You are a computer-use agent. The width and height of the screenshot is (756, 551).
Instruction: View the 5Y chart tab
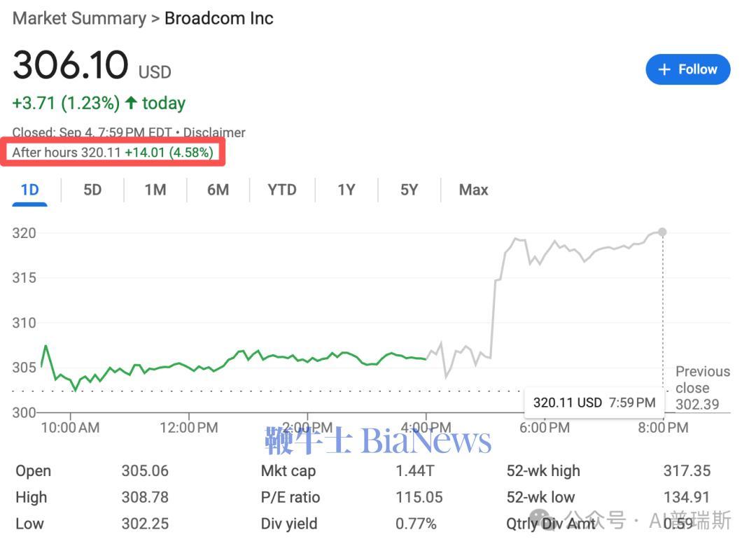(x=409, y=190)
